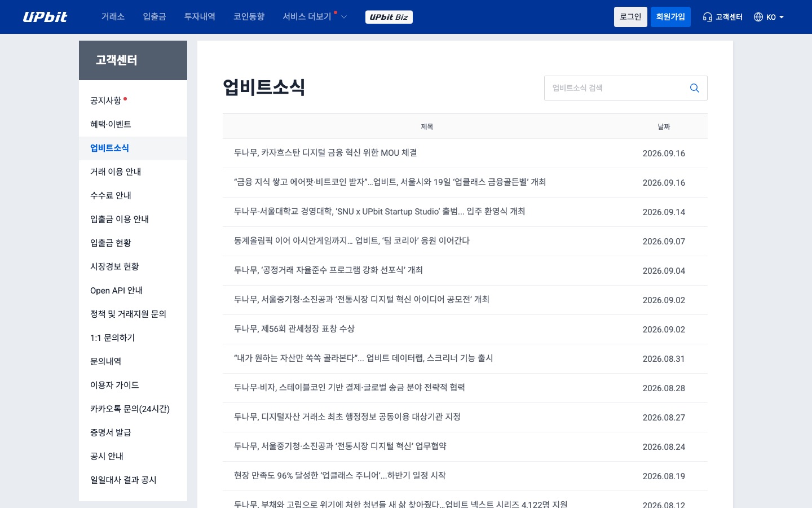Click the 2026.08.31 date cell
The width and height of the screenshot is (812, 508).
pos(664,359)
